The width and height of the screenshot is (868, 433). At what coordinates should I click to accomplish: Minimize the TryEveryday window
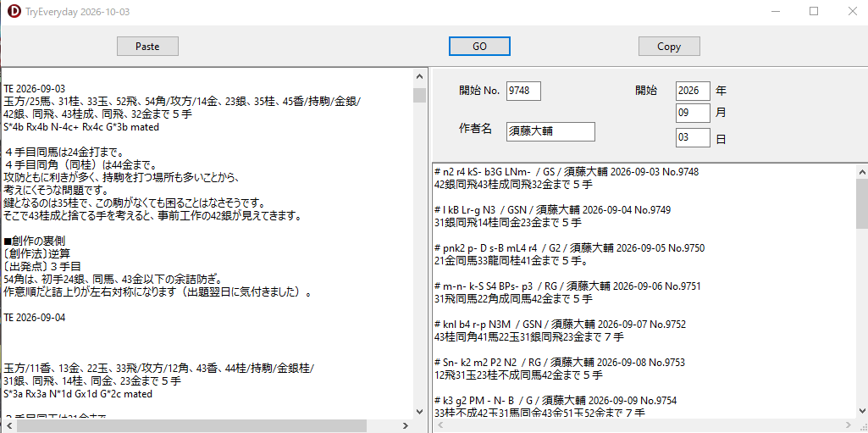coord(776,11)
